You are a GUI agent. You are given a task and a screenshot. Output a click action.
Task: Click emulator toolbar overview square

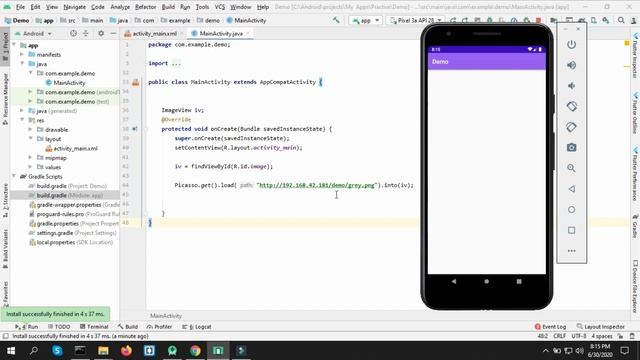pos(571,230)
